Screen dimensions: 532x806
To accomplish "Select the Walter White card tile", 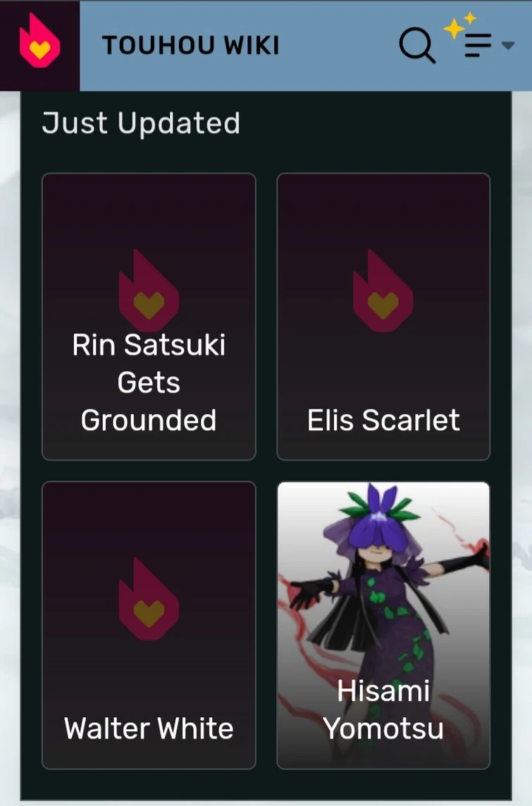I will point(149,625).
